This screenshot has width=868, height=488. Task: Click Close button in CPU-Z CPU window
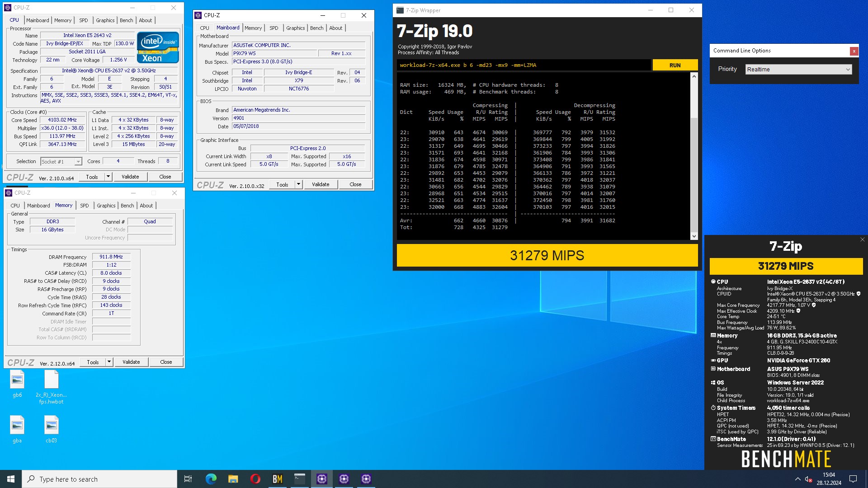[165, 177]
